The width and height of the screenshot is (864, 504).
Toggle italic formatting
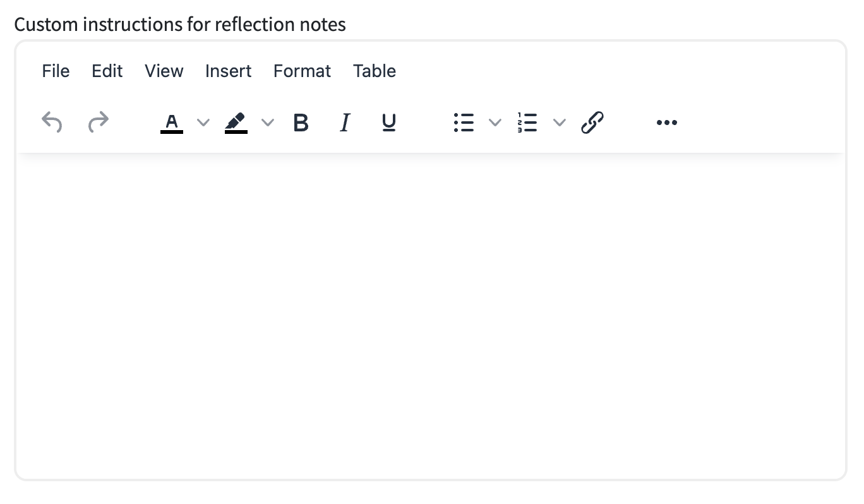345,122
